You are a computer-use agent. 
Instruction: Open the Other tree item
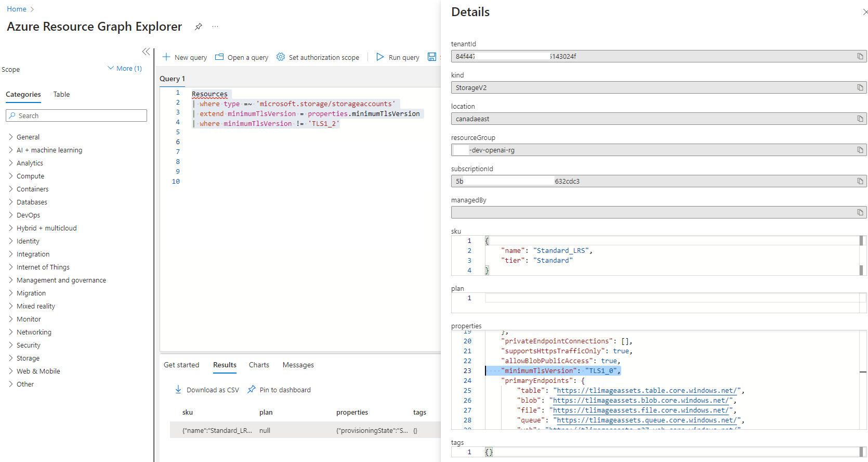tap(25, 384)
